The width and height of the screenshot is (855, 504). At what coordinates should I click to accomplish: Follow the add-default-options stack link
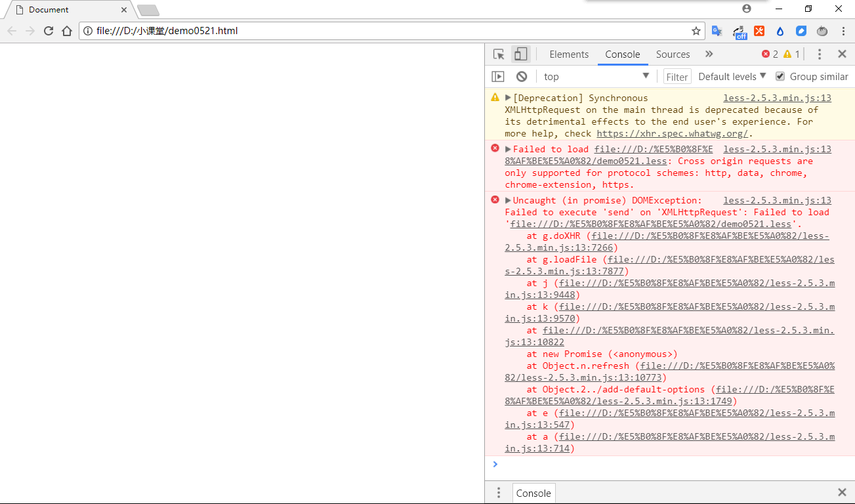tap(669, 395)
